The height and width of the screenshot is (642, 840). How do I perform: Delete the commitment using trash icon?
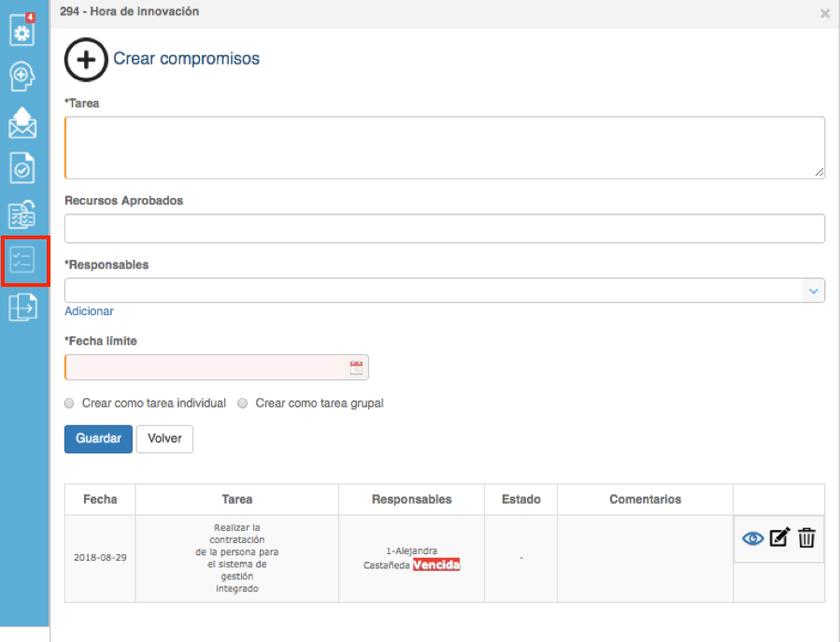806,537
